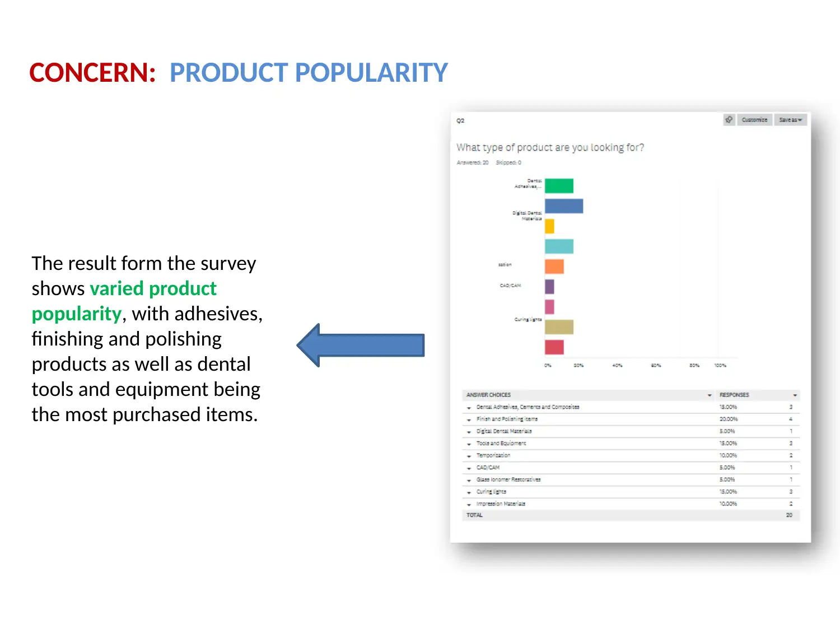Click the pin icon beside Customize

tap(729, 120)
